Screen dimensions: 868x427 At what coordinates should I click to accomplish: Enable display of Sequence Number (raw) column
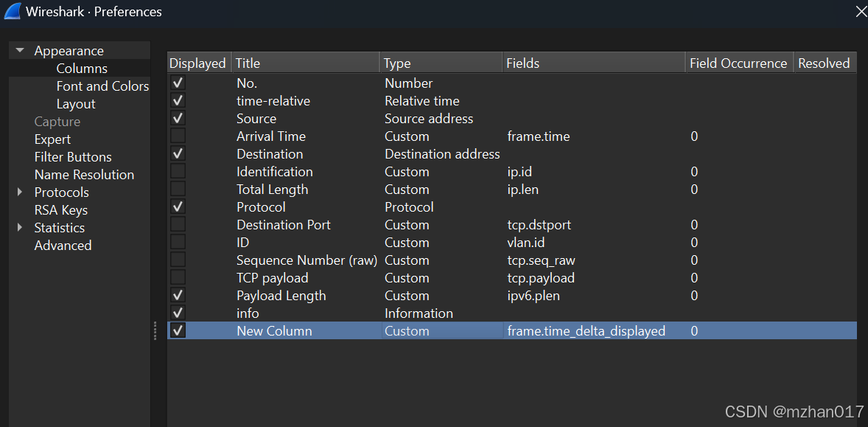(178, 260)
